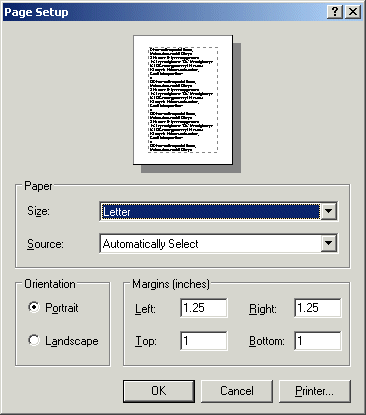This screenshot has height=415, width=366.
Task: Click the Landscape label text
Action: coord(72,341)
